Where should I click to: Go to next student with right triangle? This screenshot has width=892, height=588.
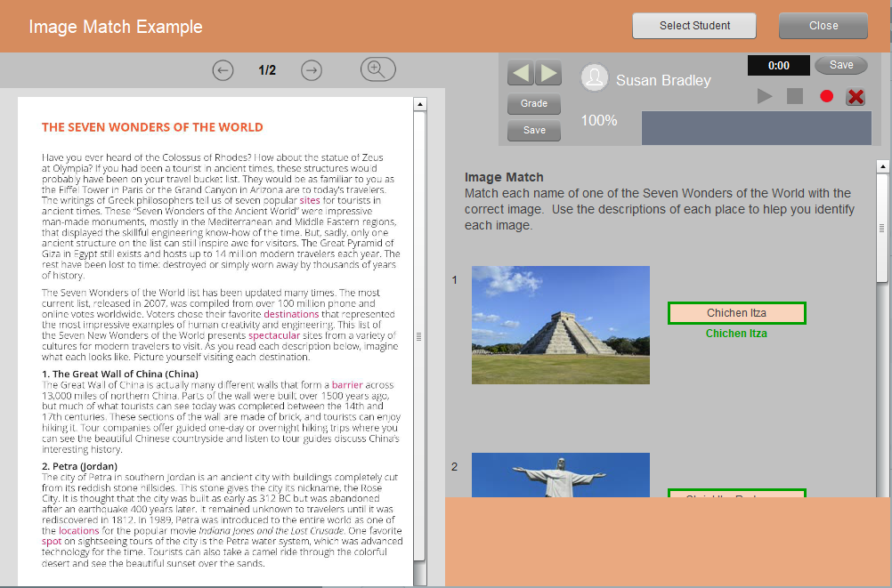(x=548, y=73)
